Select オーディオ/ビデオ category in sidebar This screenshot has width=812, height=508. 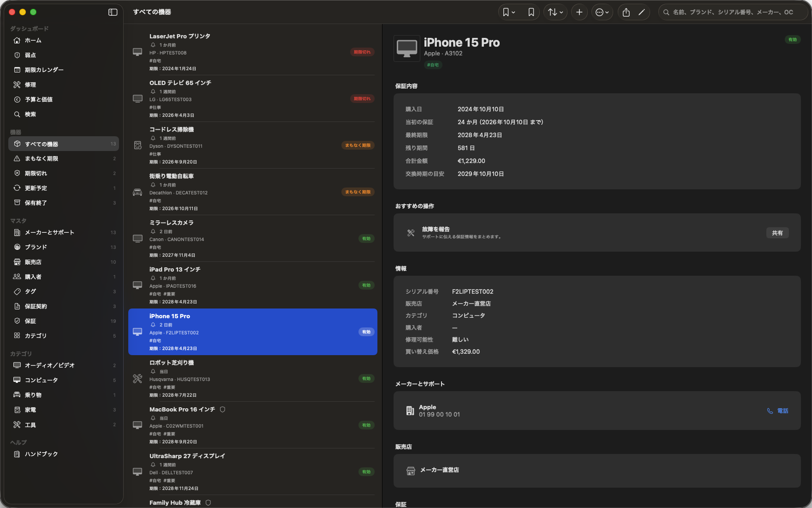point(64,366)
